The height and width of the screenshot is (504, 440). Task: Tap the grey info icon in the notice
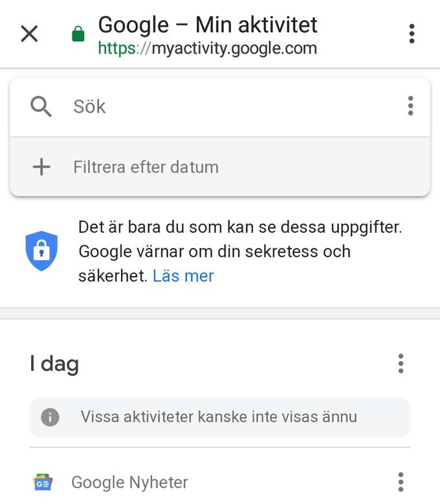point(50,417)
